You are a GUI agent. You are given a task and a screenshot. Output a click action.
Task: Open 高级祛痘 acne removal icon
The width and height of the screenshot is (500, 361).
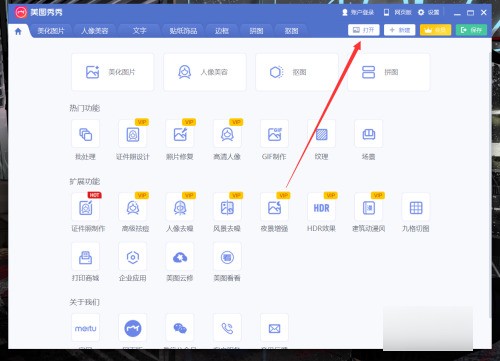[x=133, y=207]
